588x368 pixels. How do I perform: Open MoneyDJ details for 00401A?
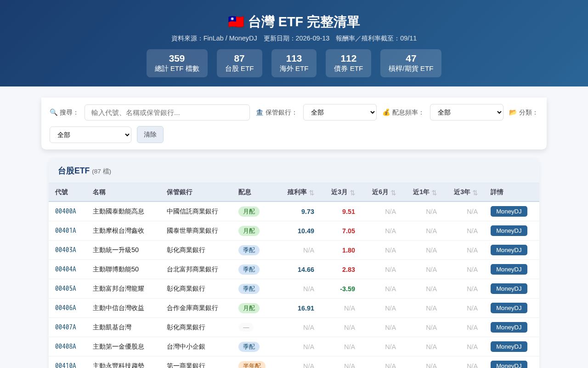(509, 230)
